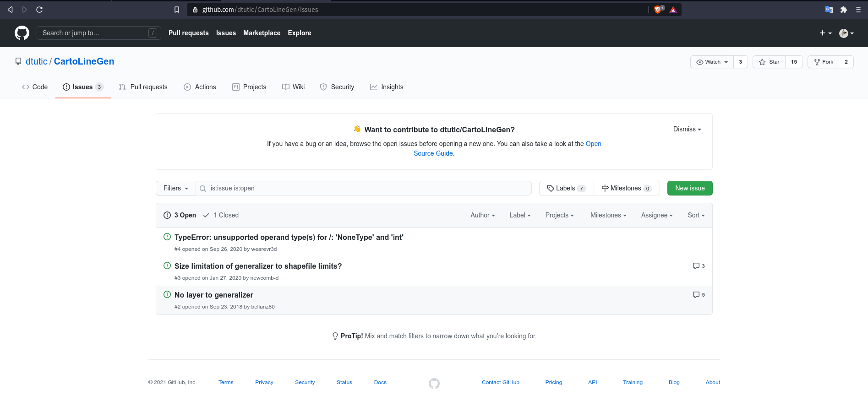Bookmark this page using the bookmark icon
Screen dimensions: 868x412
click(x=177, y=10)
